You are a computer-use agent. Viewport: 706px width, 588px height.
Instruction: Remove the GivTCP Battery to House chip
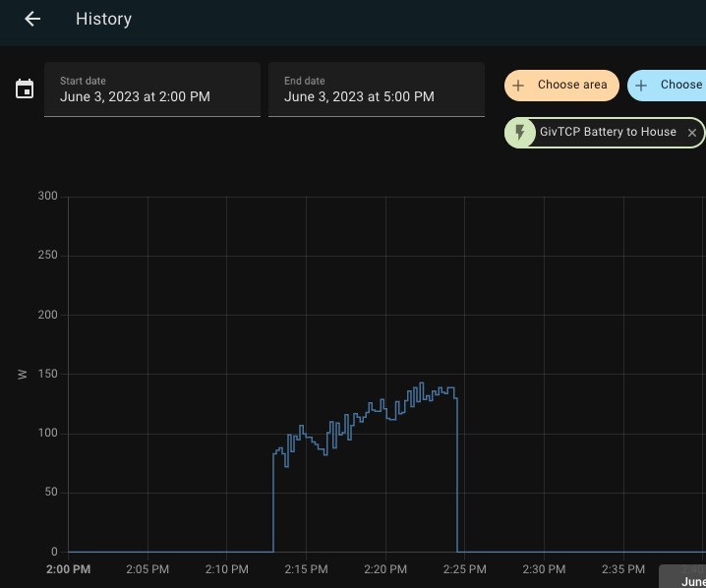(692, 133)
